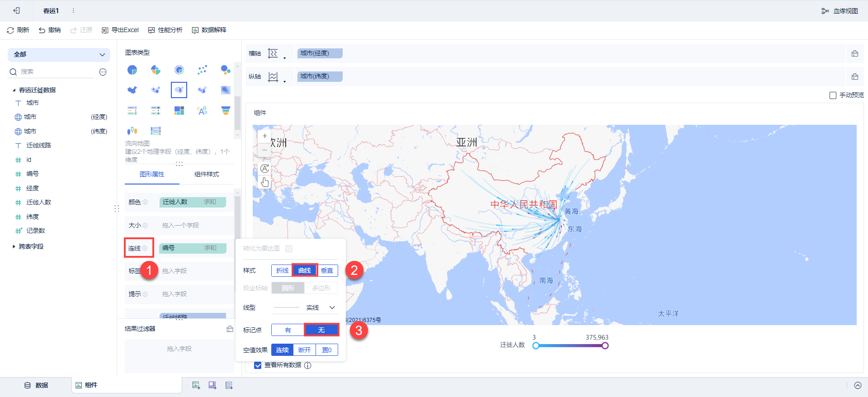This screenshot has width=868, height=397.
Task: Select the word cloud chart type
Action: [x=202, y=110]
